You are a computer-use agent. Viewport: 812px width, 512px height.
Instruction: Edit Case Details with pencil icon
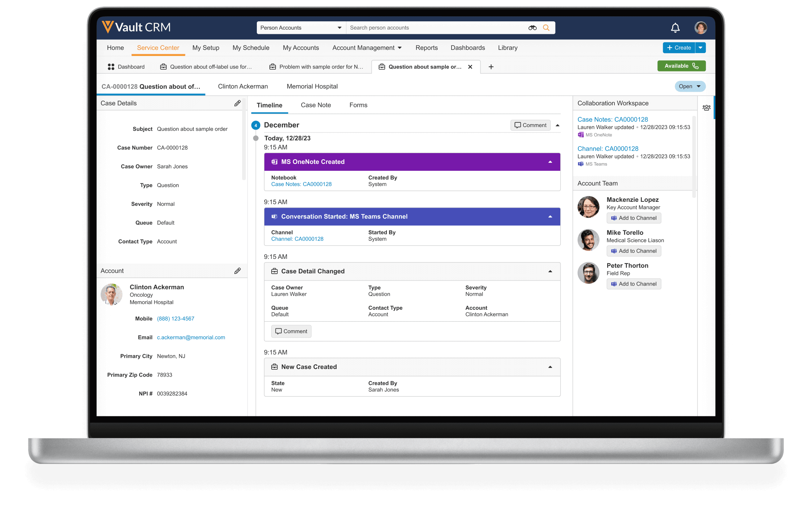coord(237,103)
